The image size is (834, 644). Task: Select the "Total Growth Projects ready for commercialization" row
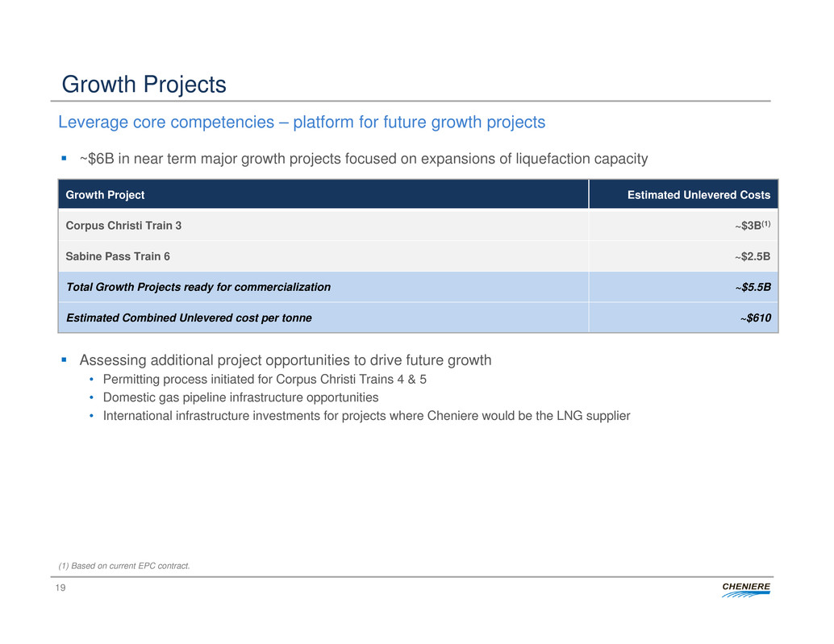(198, 287)
